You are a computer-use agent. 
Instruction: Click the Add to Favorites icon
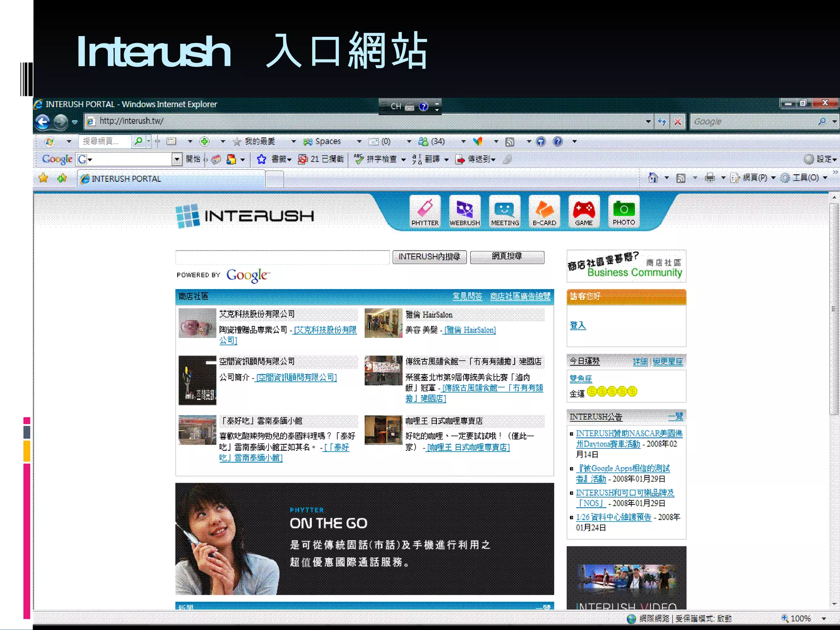tap(62, 178)
